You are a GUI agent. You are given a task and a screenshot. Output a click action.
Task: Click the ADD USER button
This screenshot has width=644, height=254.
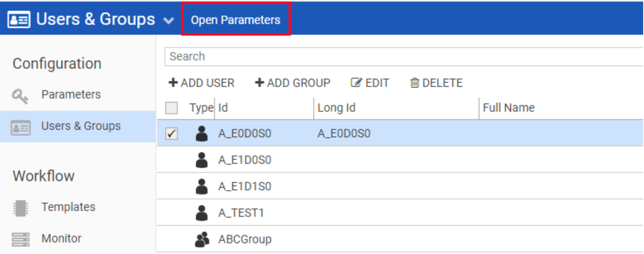point(202,83)
